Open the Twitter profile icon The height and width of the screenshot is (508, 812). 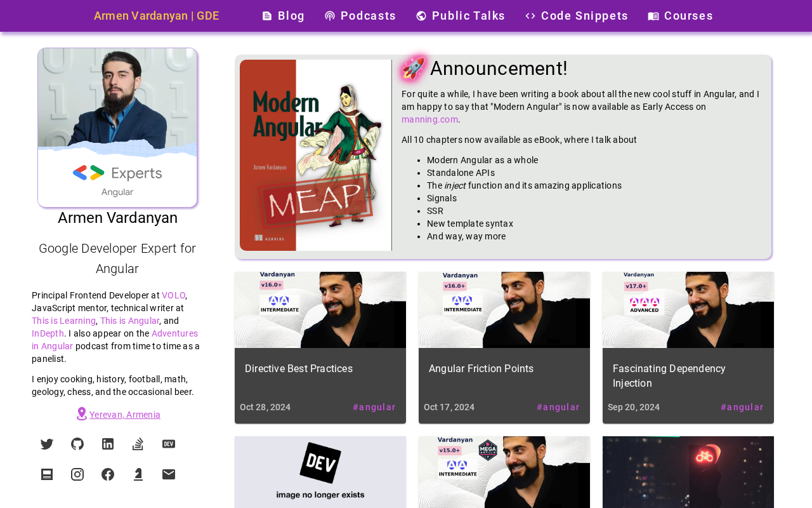[x=47, y=444]
